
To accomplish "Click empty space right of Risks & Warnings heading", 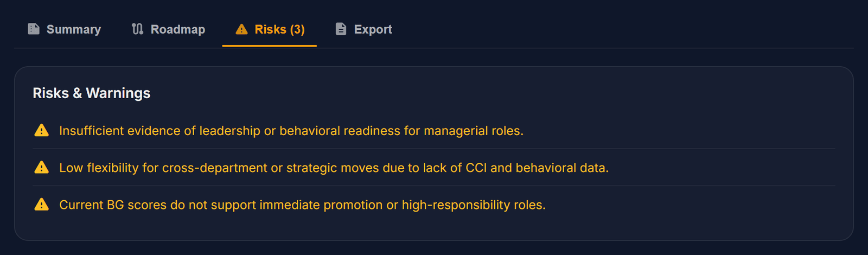I will [x=488, y=93].
